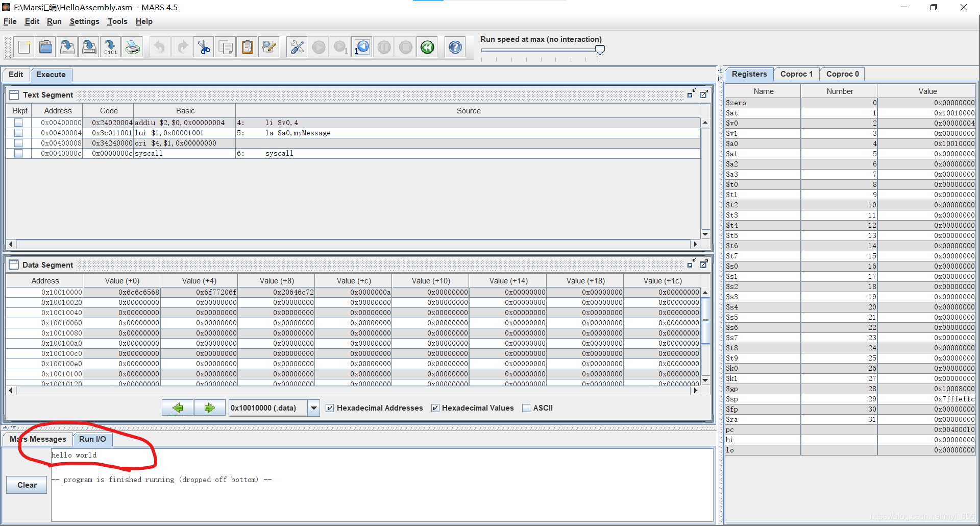The image size is (980, 526).
Task: Select data value 0x6c6c6568 at 0x10010000
Action: (121, 292)
